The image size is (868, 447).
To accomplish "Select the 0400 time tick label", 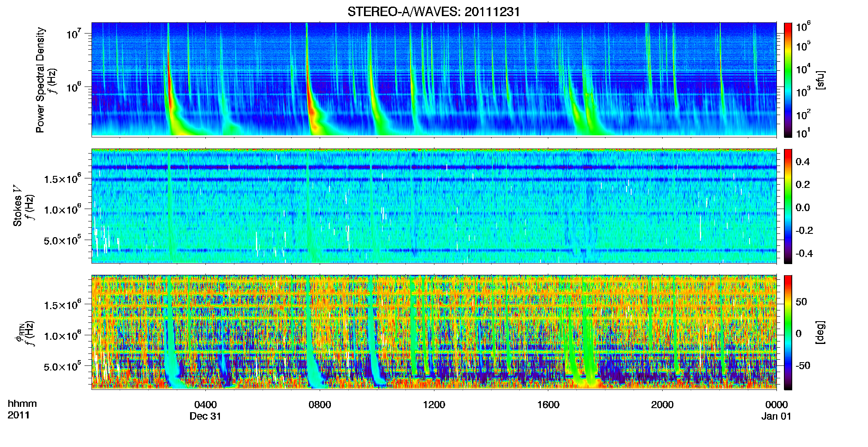I will (x=205, y=405).
